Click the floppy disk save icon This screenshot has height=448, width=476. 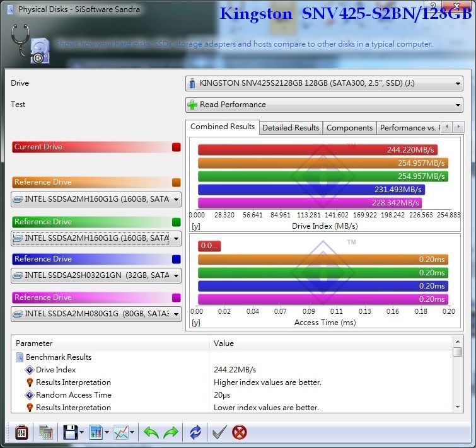(71, 432)
